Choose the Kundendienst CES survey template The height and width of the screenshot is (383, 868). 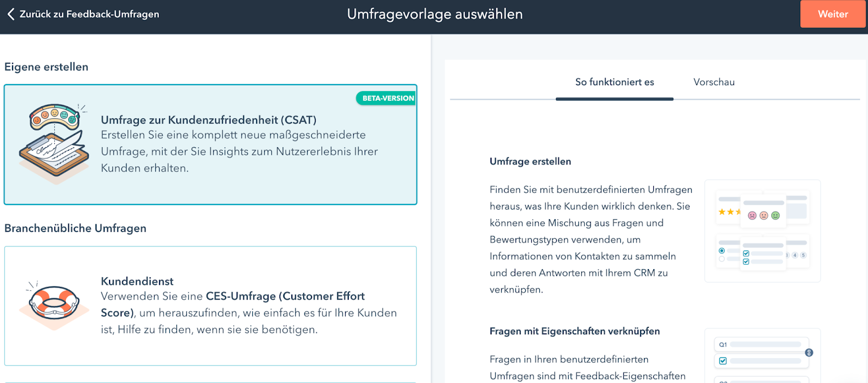pos(210,305)
